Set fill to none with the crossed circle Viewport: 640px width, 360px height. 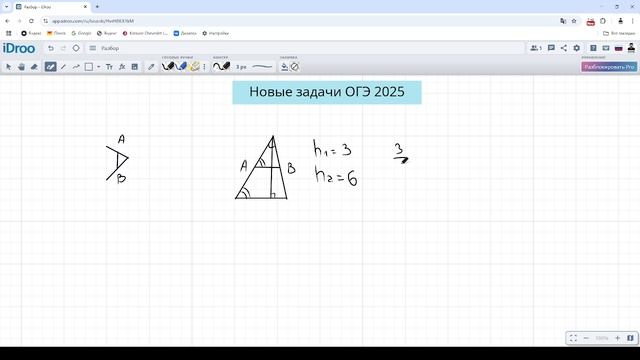[x=294, y=67]
